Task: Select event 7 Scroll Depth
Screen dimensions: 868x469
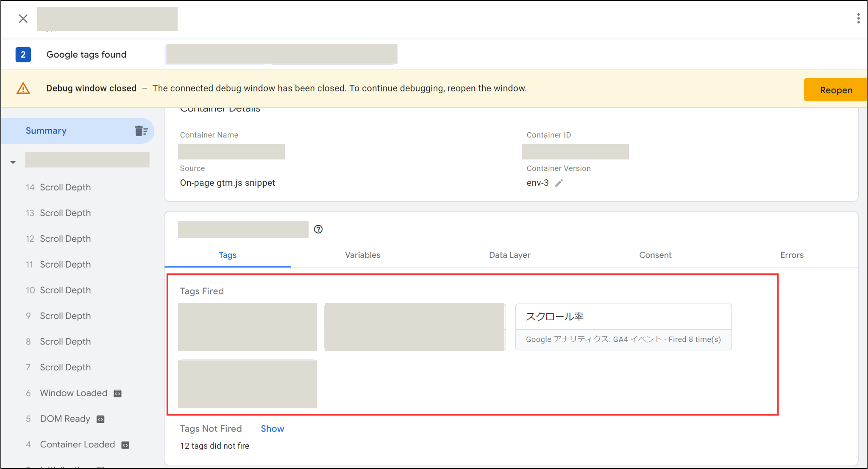Action: [x=58, y=367]
